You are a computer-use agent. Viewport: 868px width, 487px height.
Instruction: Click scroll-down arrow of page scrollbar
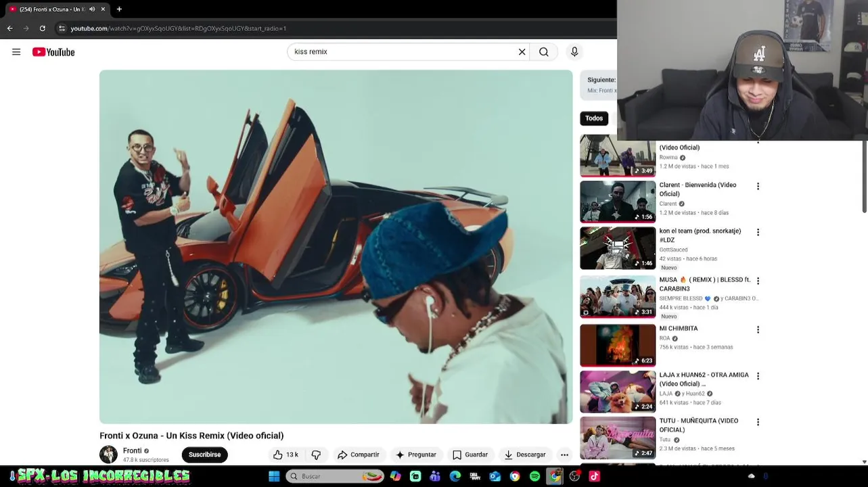tap(865, 462)
